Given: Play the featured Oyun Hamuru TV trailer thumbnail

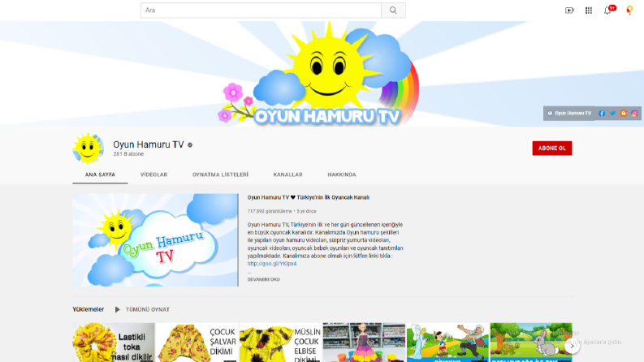Looking at the screenshot, I should click(155, 240).
